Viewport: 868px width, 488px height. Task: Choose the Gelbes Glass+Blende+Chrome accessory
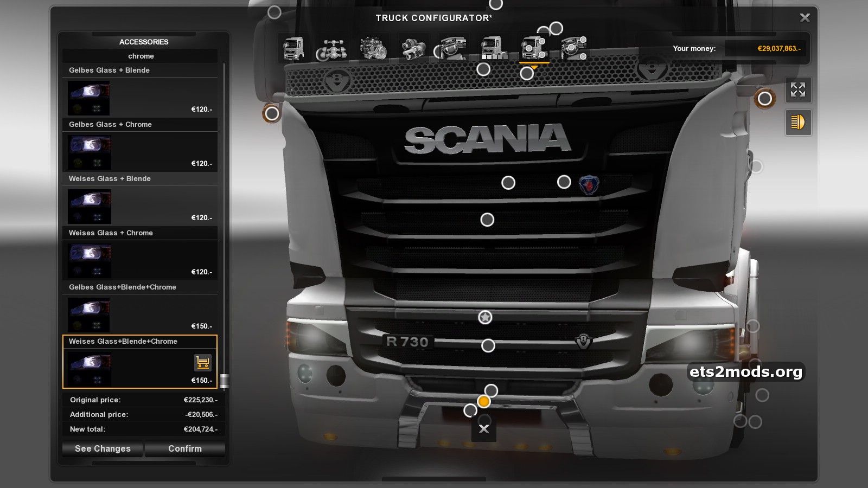pyautogui.click(x=140, y=307)
